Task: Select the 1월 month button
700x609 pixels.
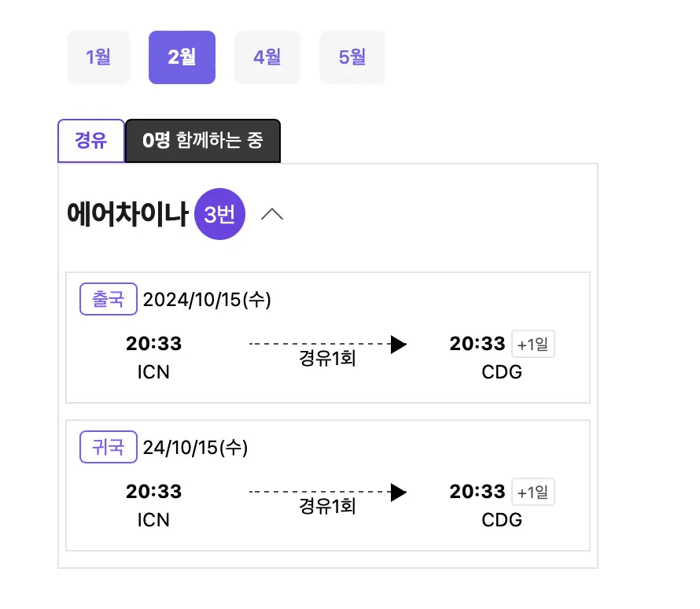Action: (98, 57)
